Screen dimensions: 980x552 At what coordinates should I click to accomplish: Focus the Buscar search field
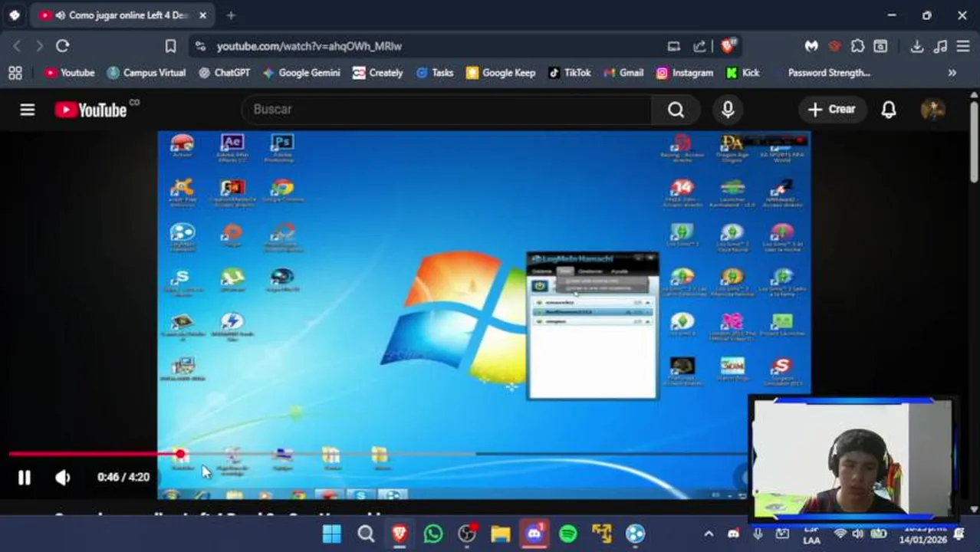click(446, 109)
